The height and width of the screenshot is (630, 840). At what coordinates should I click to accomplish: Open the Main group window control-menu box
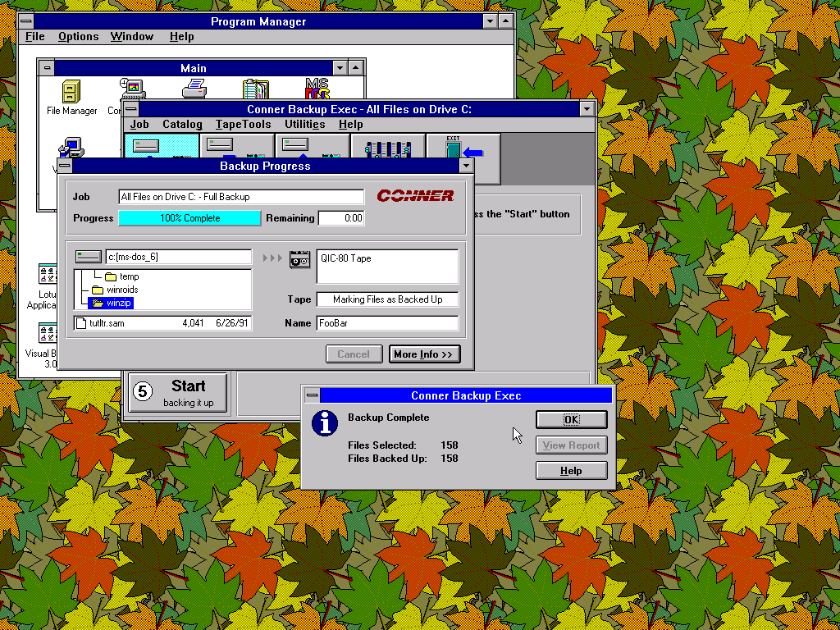click(x=47, y=68)
